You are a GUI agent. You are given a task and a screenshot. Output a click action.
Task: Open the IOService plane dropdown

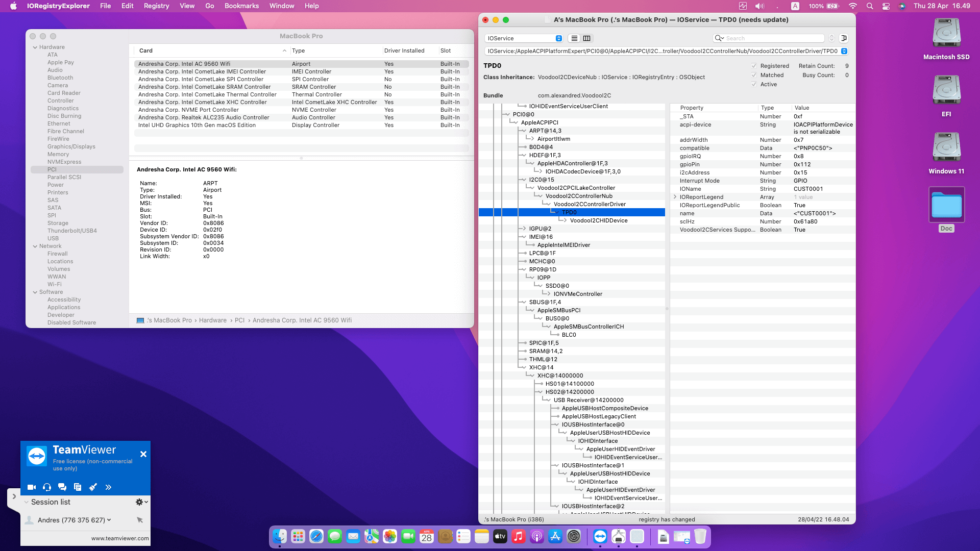point(524,38)
